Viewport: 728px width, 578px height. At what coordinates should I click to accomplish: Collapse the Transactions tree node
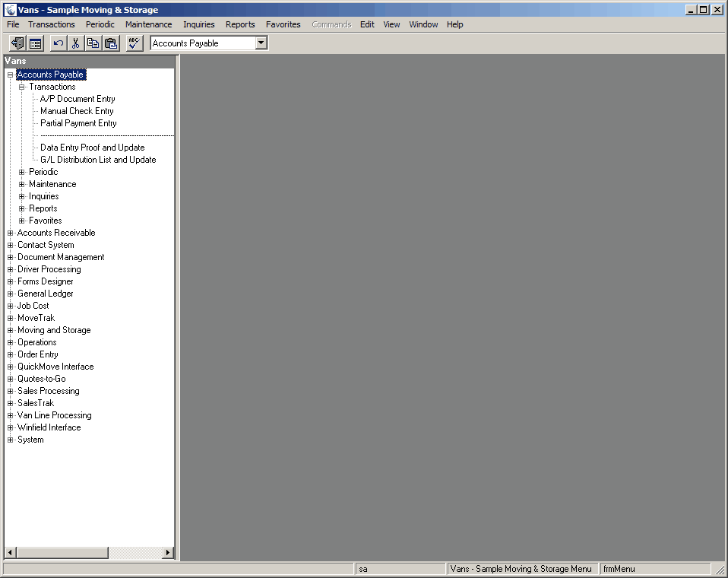(21, 87)
